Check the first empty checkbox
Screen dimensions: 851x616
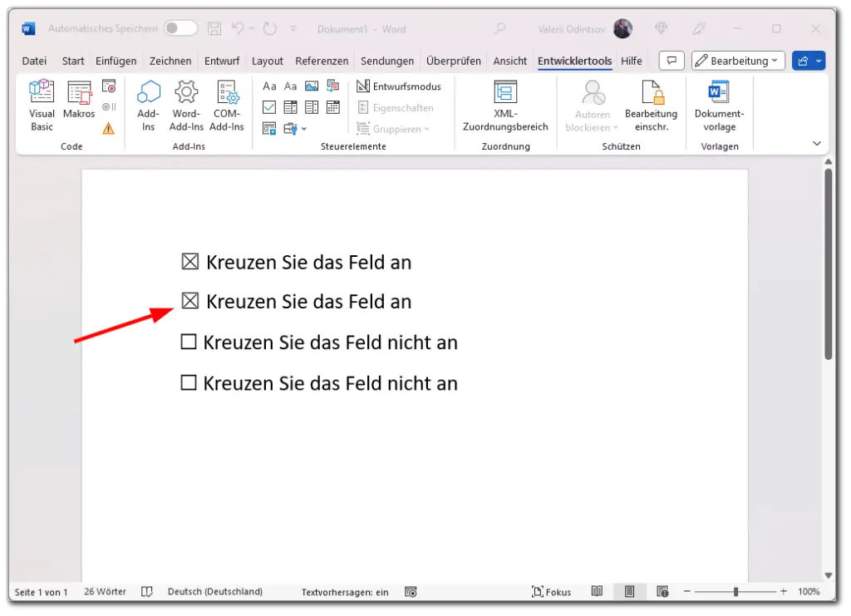tap(188, 342)
